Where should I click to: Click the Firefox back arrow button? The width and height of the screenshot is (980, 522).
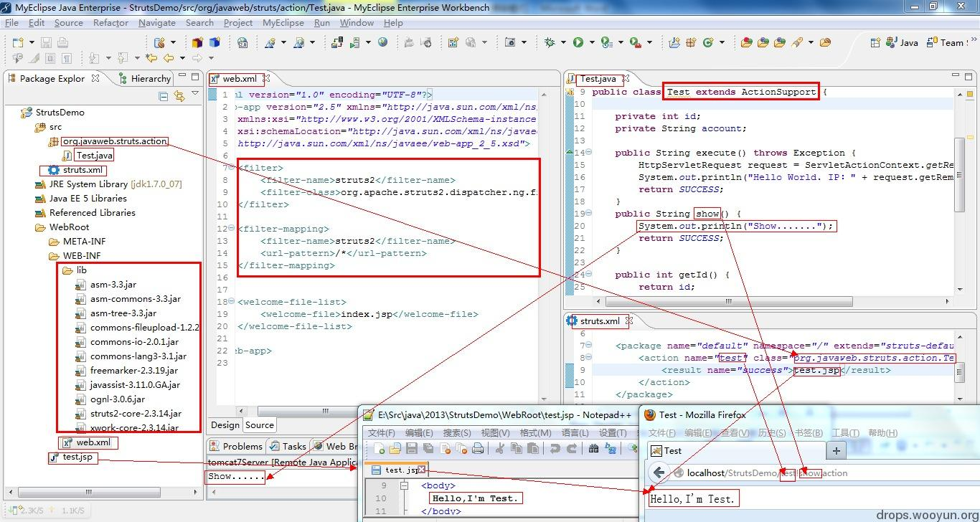(659, 473)
